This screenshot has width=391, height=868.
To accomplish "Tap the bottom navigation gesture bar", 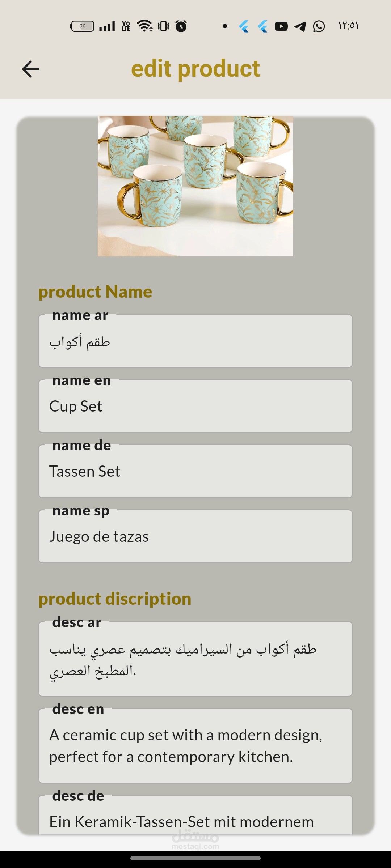I will pos(195,858).
